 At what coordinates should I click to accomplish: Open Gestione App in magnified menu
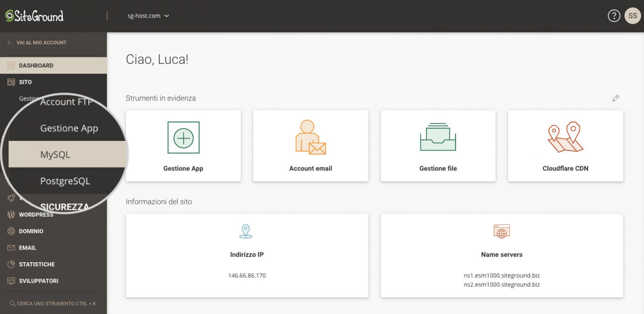pyautogui.click(x=69, y=128)
